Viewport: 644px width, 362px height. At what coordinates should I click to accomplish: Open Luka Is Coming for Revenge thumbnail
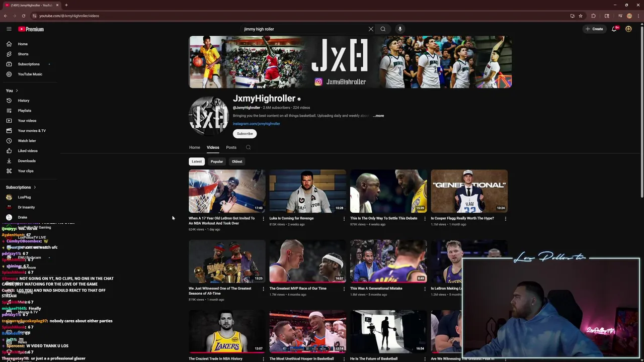click(307, 191)
